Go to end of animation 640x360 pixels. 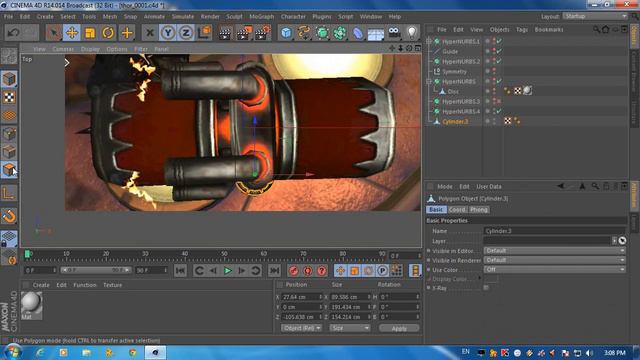pos(274,271)
